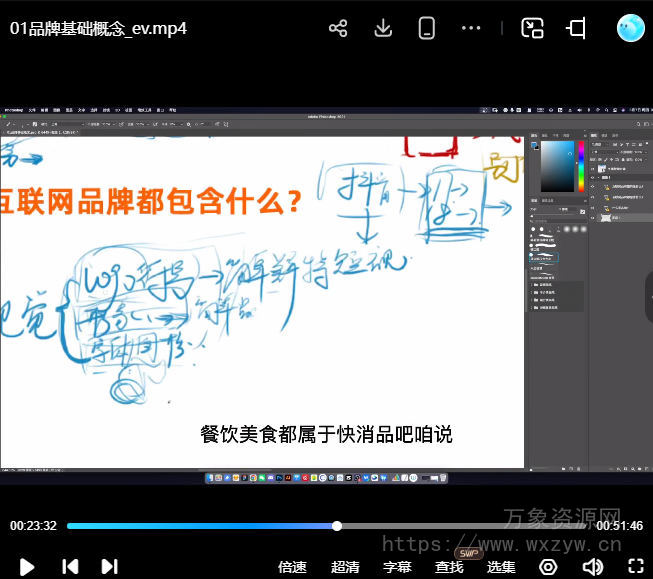The image size is (653, 579).
Task: Enable picture-in-picture mini window mode
Action: pyautogui.click(x=532, y=29)
